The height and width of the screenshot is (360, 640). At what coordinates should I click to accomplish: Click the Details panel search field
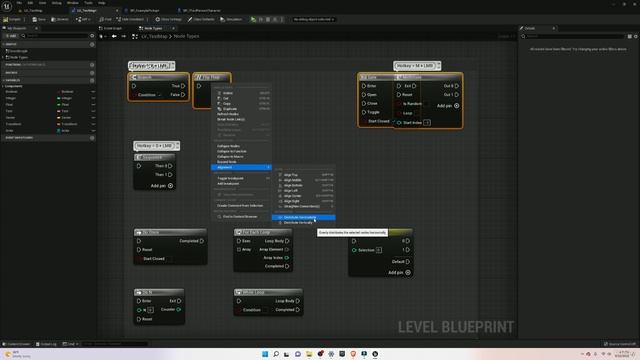[573, 36]
